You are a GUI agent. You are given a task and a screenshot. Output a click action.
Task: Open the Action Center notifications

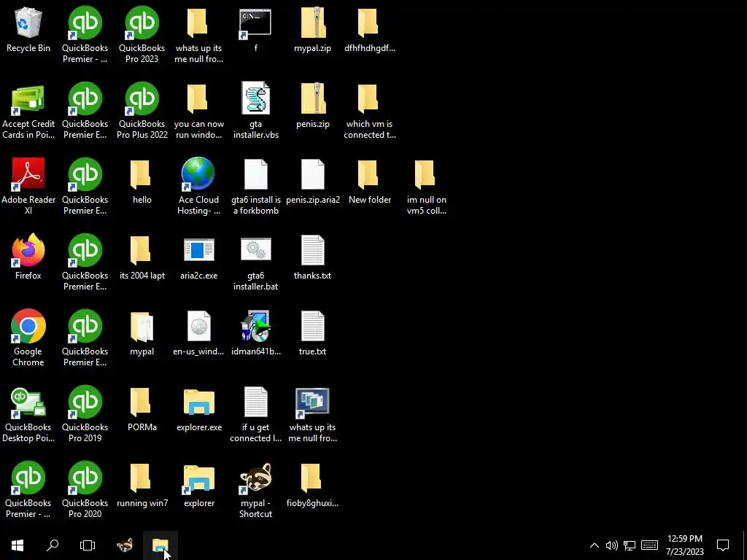[723, 545]
